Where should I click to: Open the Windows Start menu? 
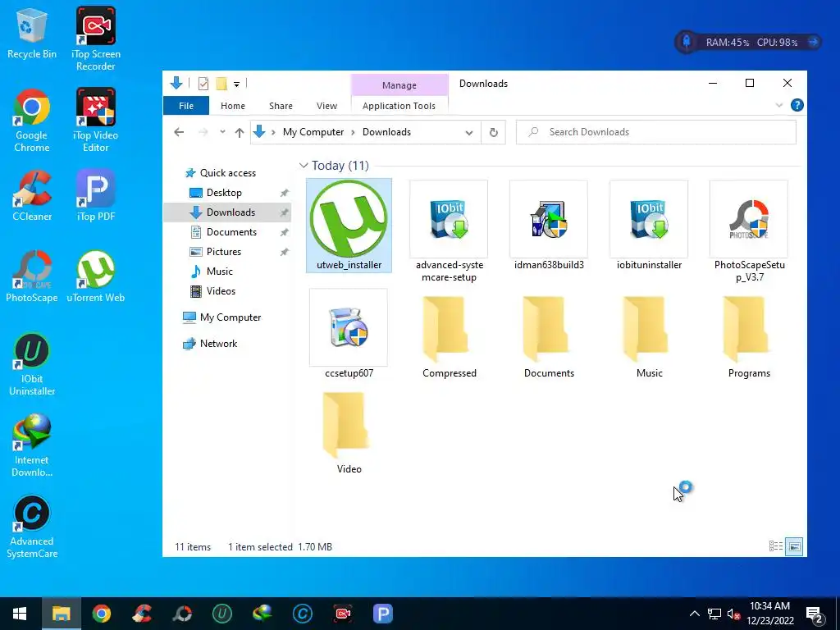click(20, 614)
